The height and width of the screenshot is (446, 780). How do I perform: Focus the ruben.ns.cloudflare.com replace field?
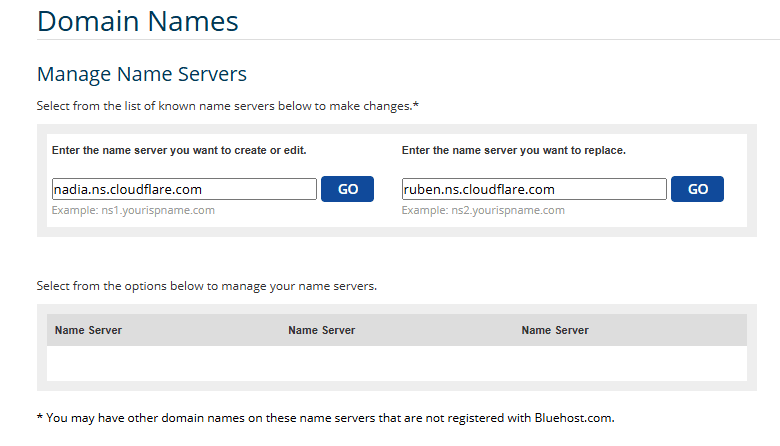coord(534,189)
